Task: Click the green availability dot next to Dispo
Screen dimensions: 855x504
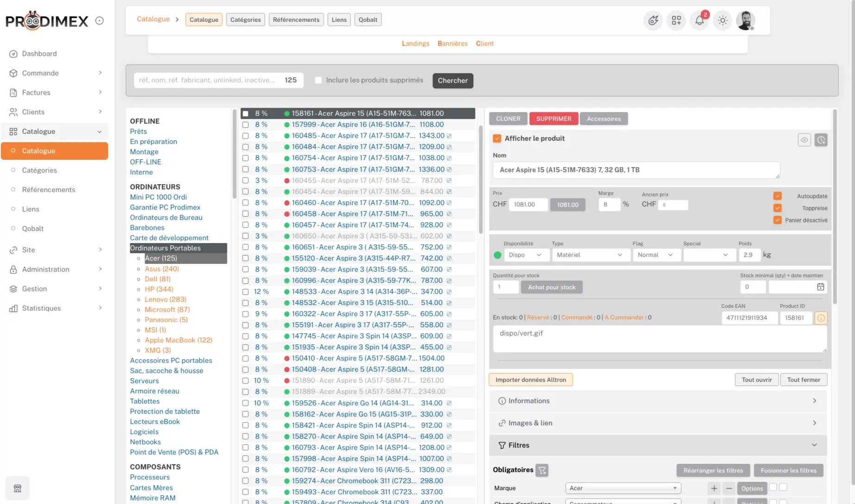Action: click(498, 255)
